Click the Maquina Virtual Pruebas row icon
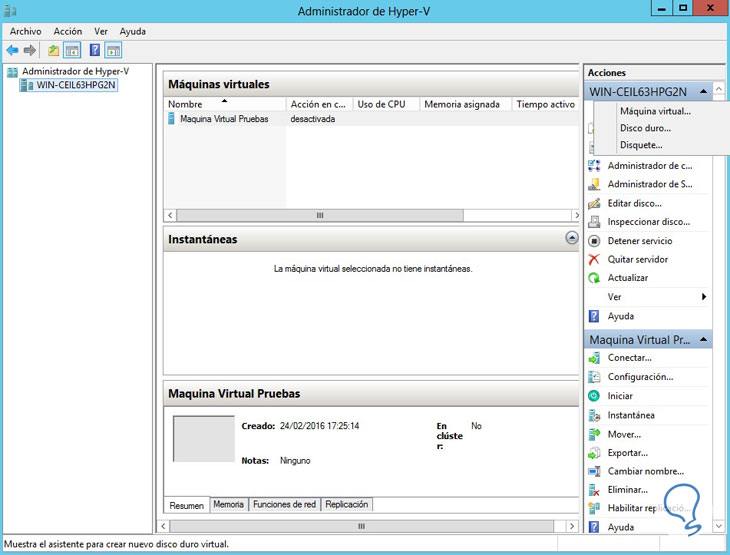The width and height of the screenshot is (730, 555). [172, 119]
